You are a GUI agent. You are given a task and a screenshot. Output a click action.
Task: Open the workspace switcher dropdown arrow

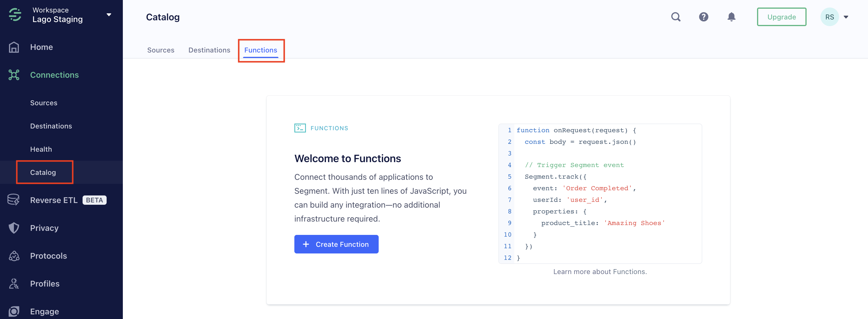[109, 14]
